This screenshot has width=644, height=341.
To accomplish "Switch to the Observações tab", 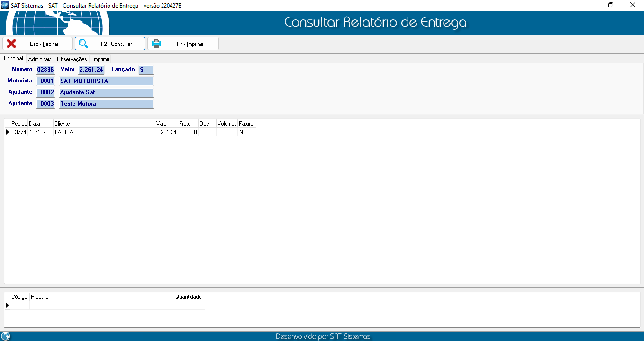I will click(72, 59).
